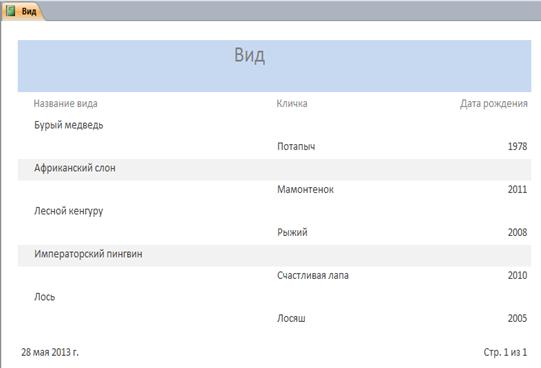Click the nickname Лосяш
The image size is (541, 368).
(x=291, y=318)
